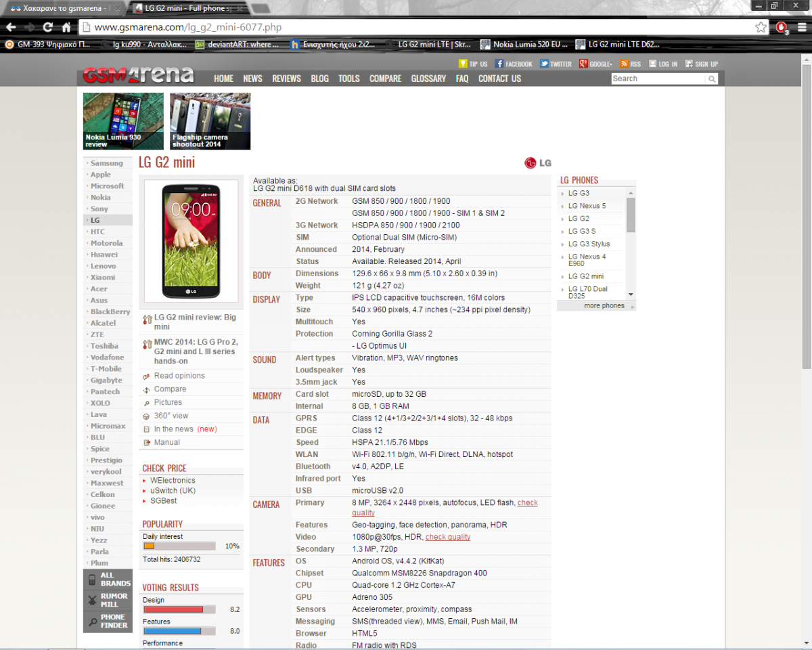Open the deviantART bookmark

tap(238, 45)
